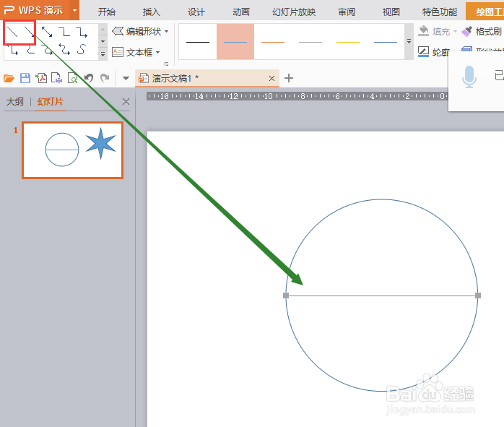Screen dimensions: 504x427
Task: Expand the 填充 dropdown arrow
Action: click(x=455, y=32)
